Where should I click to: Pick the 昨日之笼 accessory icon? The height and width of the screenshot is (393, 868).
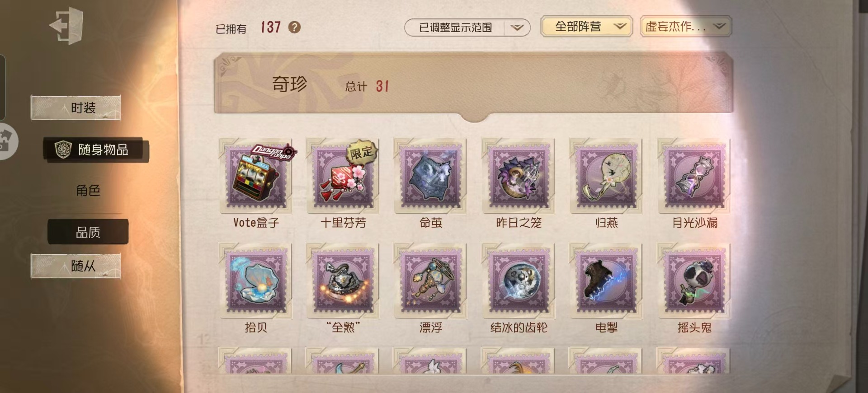(519, 176)
